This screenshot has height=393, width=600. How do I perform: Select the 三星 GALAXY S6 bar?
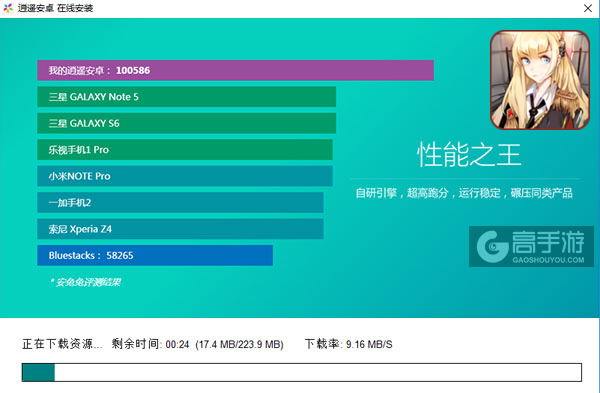[187, 123]
